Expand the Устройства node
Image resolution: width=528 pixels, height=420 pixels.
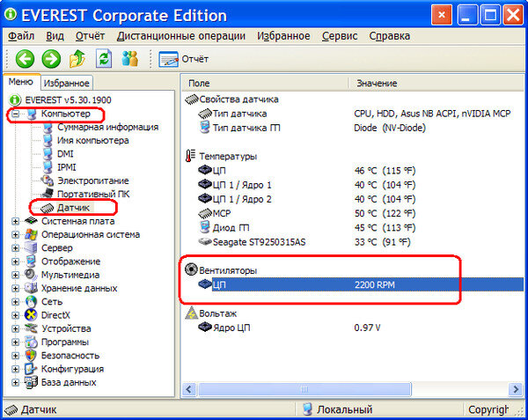coord(15,328)
